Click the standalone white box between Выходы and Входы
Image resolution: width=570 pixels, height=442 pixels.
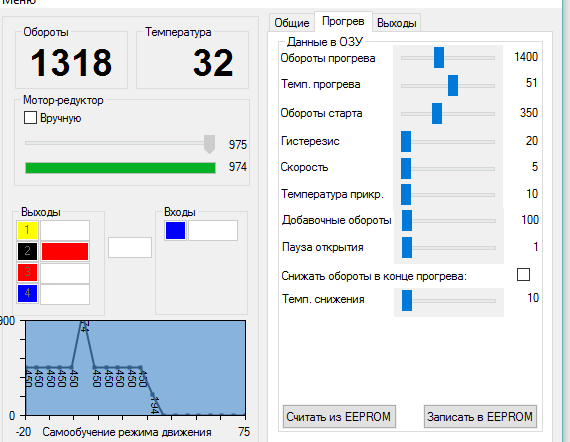[130, 248]
